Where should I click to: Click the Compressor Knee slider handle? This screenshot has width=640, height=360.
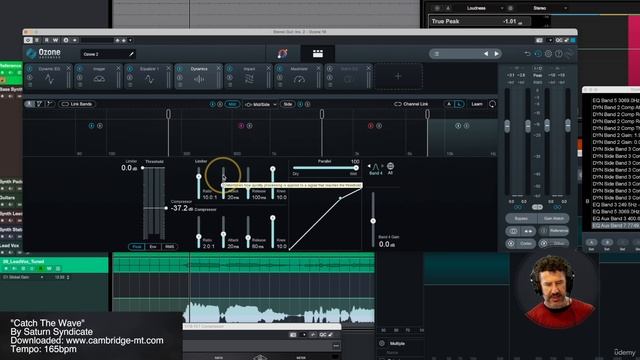point(273,218)
